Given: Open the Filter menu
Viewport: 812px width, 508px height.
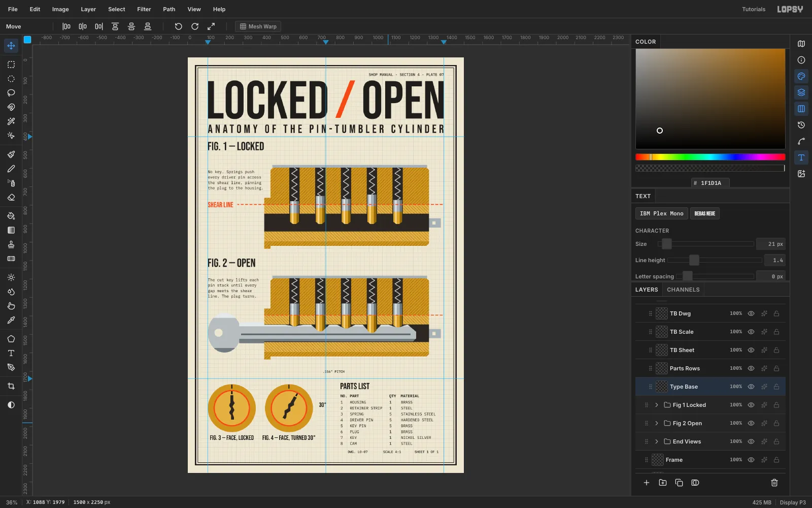Looking at the screenshot, I should coord(144,9).
